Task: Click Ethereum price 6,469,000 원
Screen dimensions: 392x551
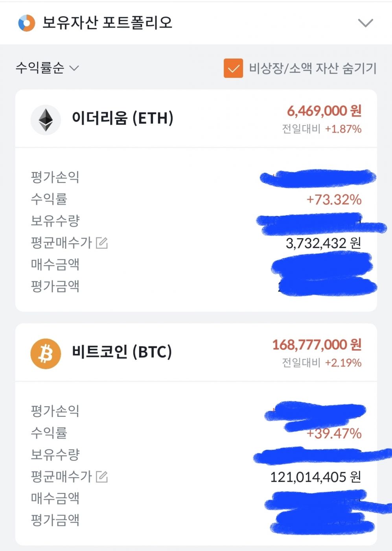Action: 324,111
